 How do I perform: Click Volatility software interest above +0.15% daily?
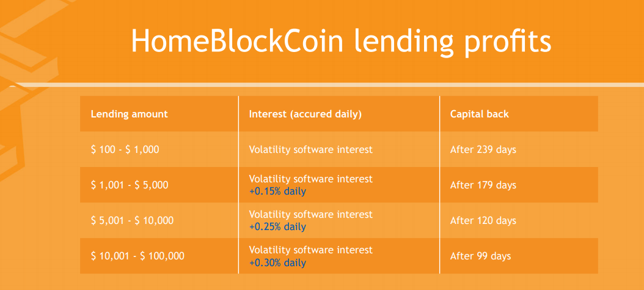[311, 179]
